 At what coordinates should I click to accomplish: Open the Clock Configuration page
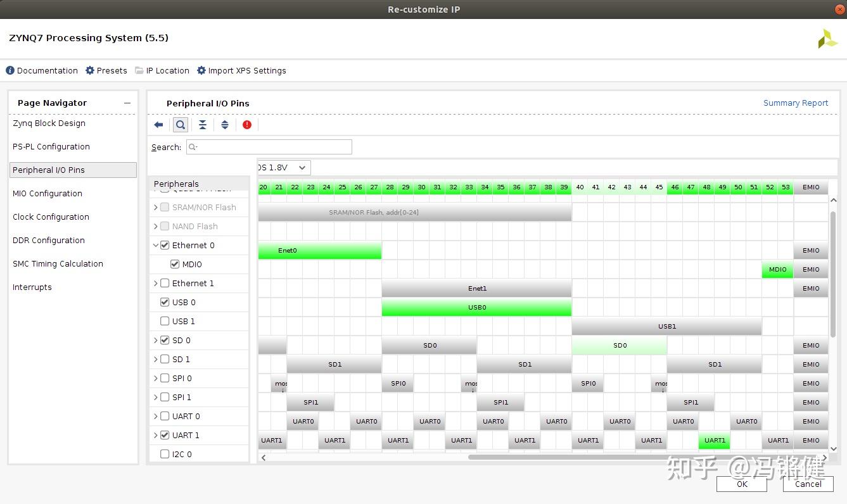tap(51, 217)
